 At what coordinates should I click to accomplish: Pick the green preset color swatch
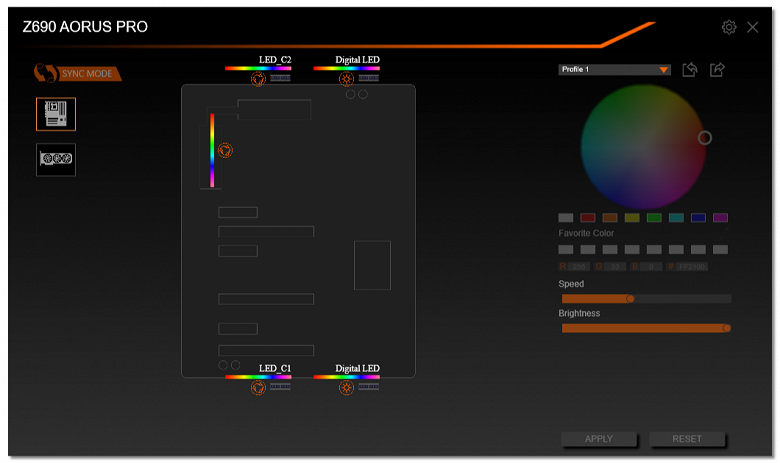point(654,217)
